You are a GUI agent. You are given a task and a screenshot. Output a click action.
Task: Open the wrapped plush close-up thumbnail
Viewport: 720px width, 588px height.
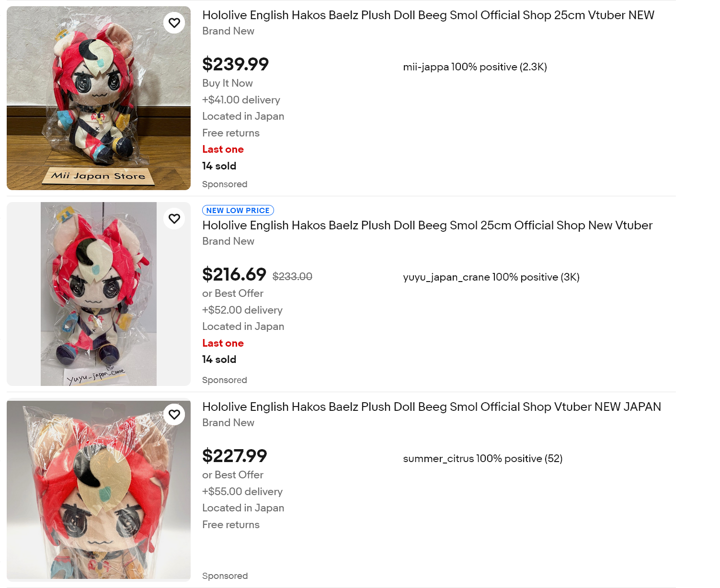[x=99, y=490]
